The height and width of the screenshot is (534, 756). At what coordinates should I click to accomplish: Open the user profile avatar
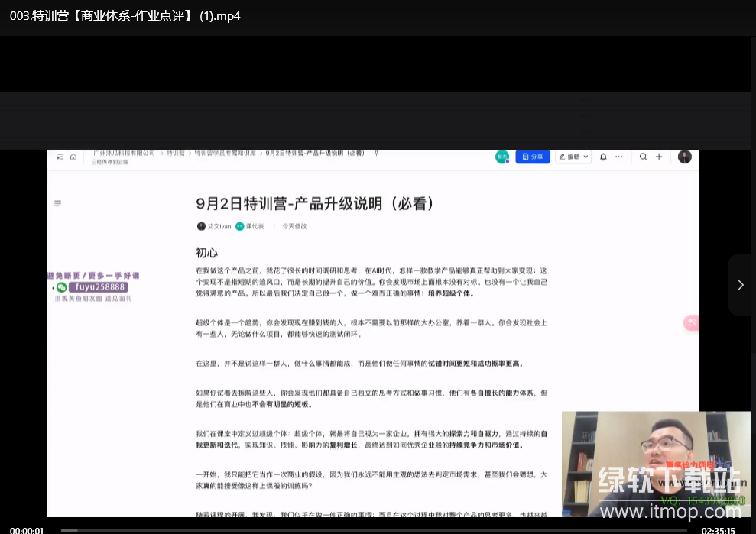[x=685, y=157]
